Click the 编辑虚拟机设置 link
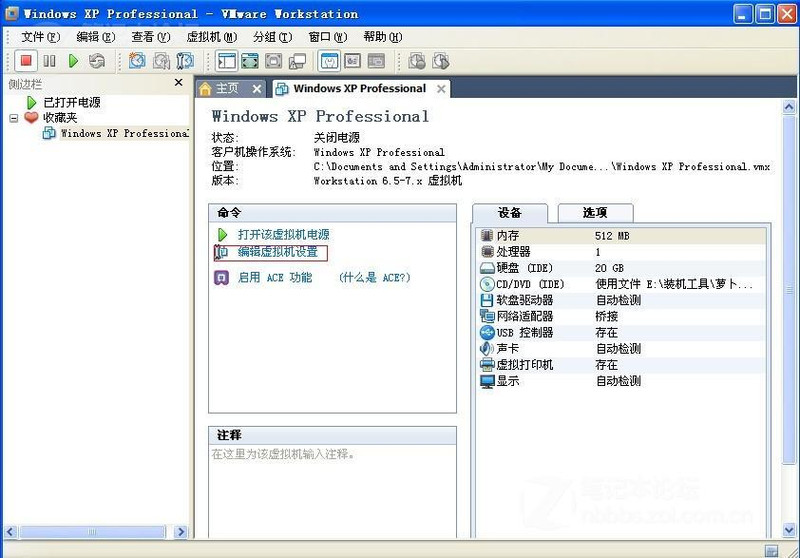 277,252
